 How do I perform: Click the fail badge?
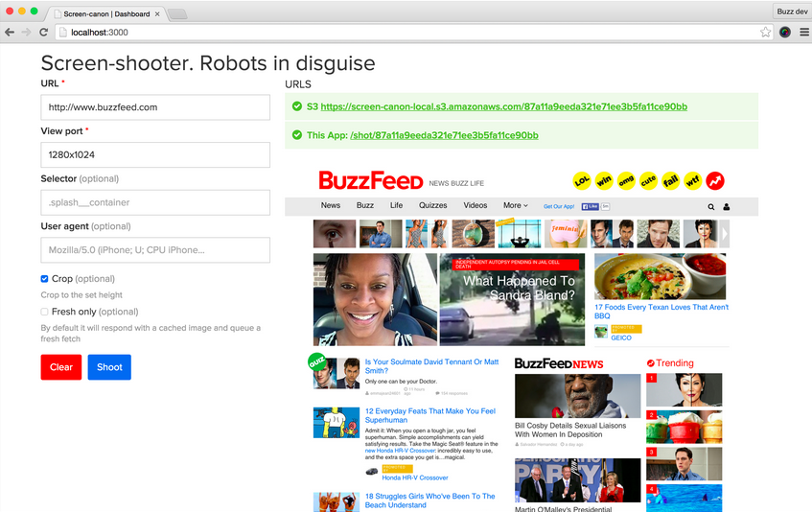pyautogui.click(x=671, y=180)
